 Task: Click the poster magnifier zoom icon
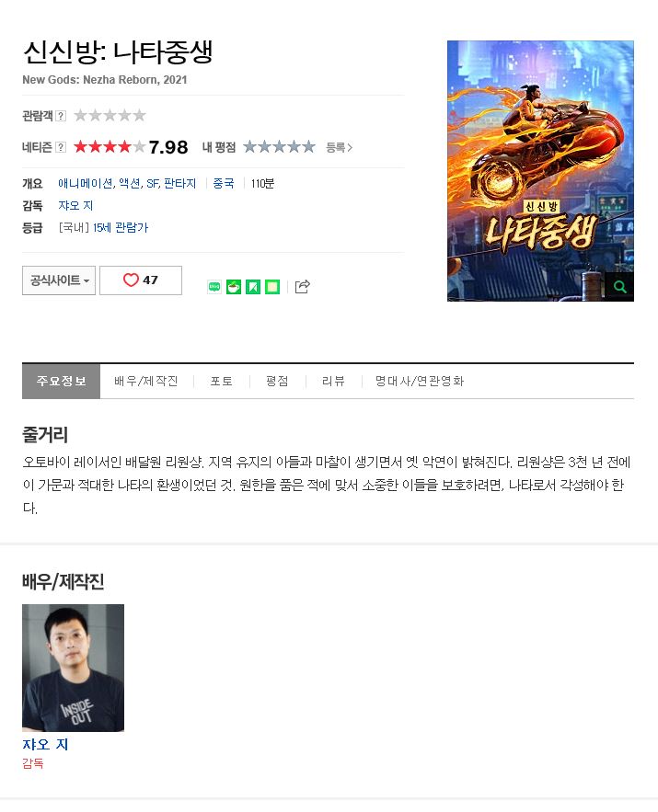point(619,286)
